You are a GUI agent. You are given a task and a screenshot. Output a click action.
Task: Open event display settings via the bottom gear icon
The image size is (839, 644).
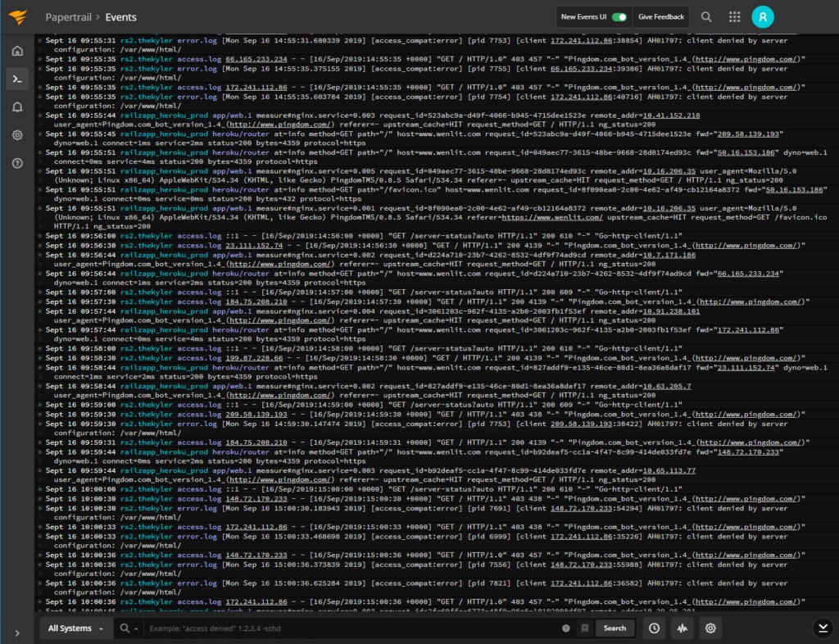click(x=710, y=628)
